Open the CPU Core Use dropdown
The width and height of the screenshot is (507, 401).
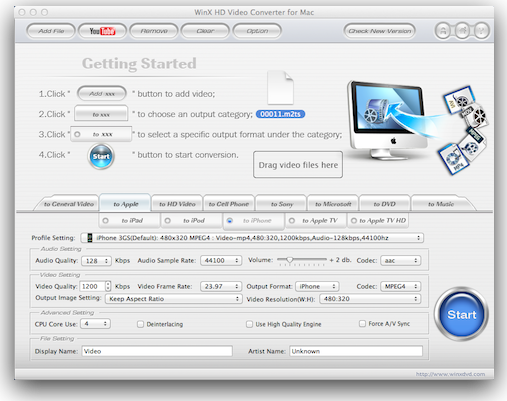click(x=95, y=324)
